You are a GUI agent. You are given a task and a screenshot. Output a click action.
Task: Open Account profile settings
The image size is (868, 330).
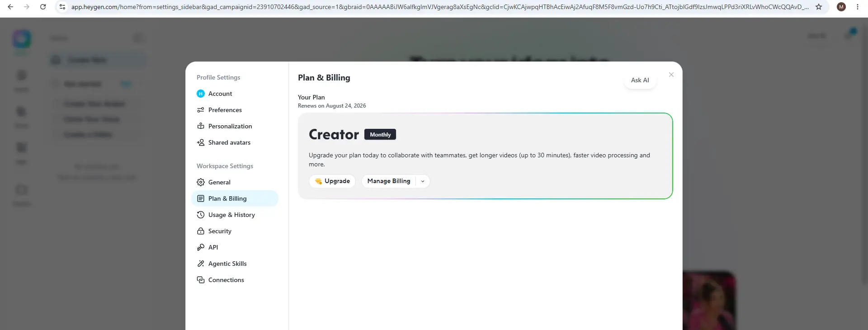[235, 94]
